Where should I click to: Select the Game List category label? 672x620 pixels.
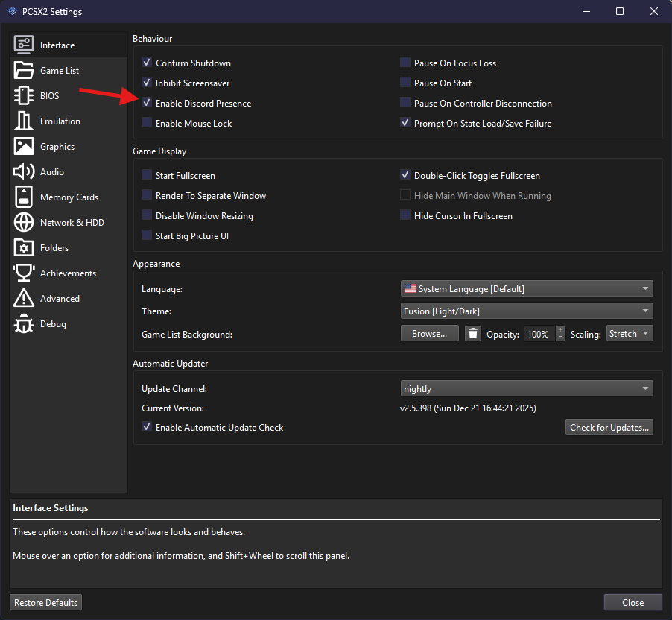(x=60, y=70)
